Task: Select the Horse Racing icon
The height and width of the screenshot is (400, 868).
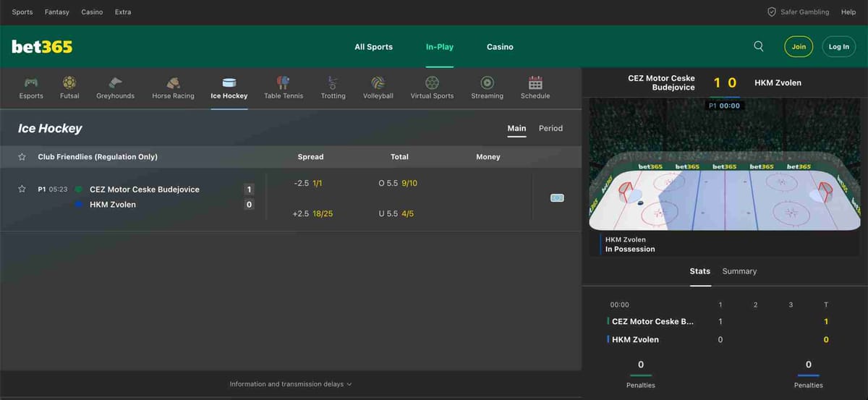Action: [173, 82]
